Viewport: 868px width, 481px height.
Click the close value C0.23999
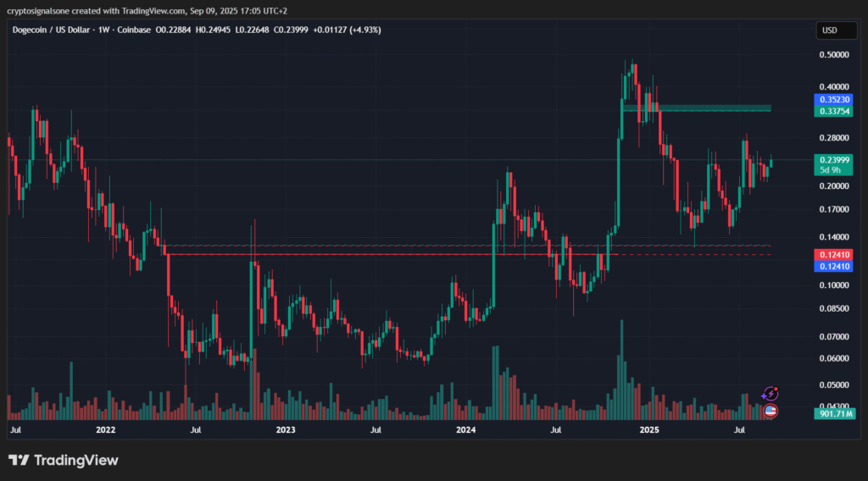pos(291,30)
